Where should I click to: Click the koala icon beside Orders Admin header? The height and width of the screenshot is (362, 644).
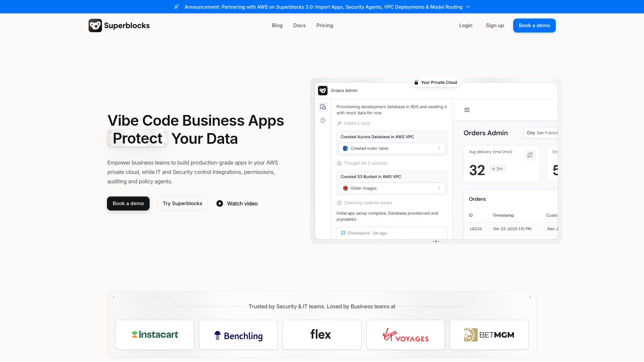(x=323, y=90)
